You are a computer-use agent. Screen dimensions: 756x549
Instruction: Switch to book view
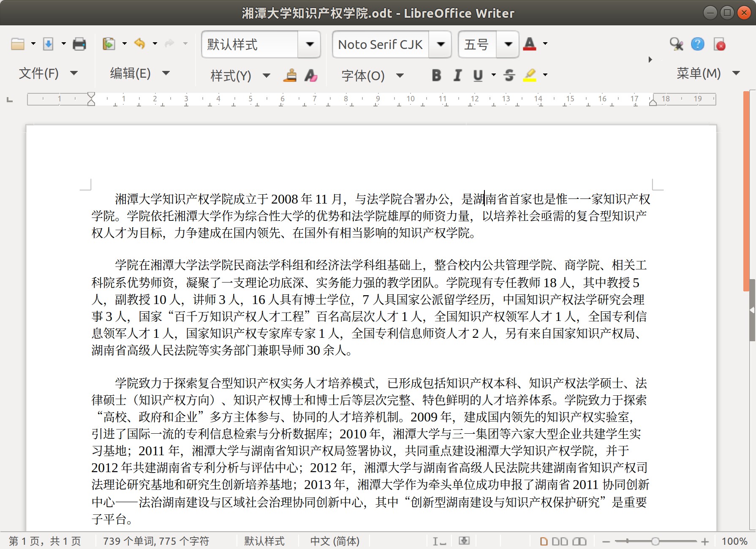(579, 541)
